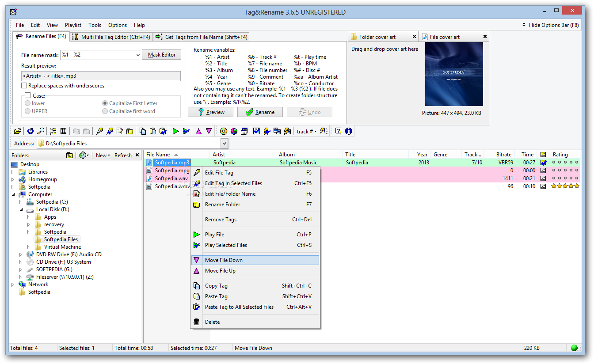Viewport: 594px width, 364px height.
Task: Select the Capitalize first word radio button
Action: pyautogui.click(x=105, y=111)
